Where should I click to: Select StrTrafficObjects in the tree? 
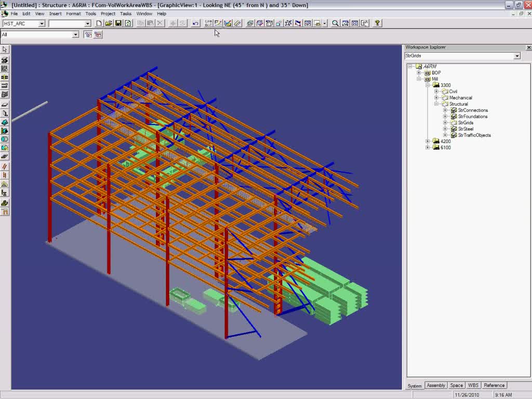click(474, 135)
